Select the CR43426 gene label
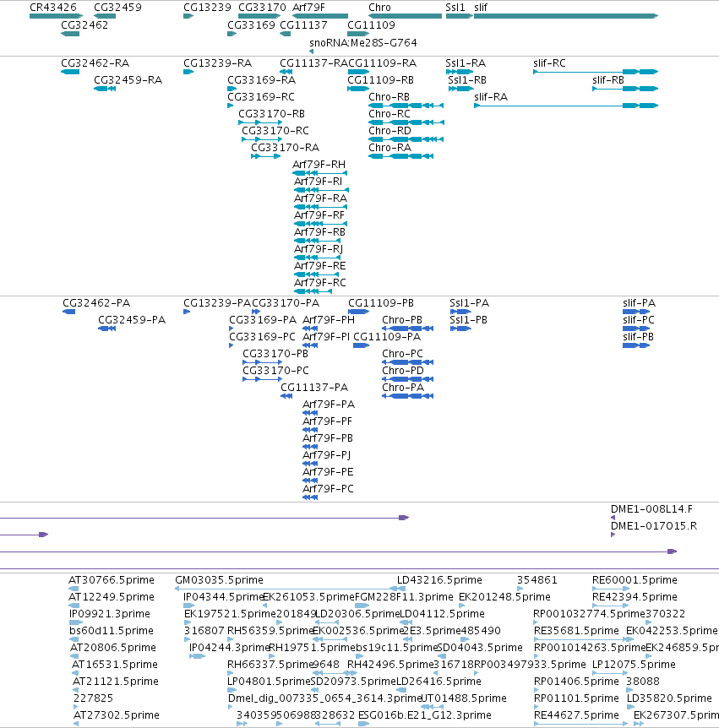 tap(53, 8)
